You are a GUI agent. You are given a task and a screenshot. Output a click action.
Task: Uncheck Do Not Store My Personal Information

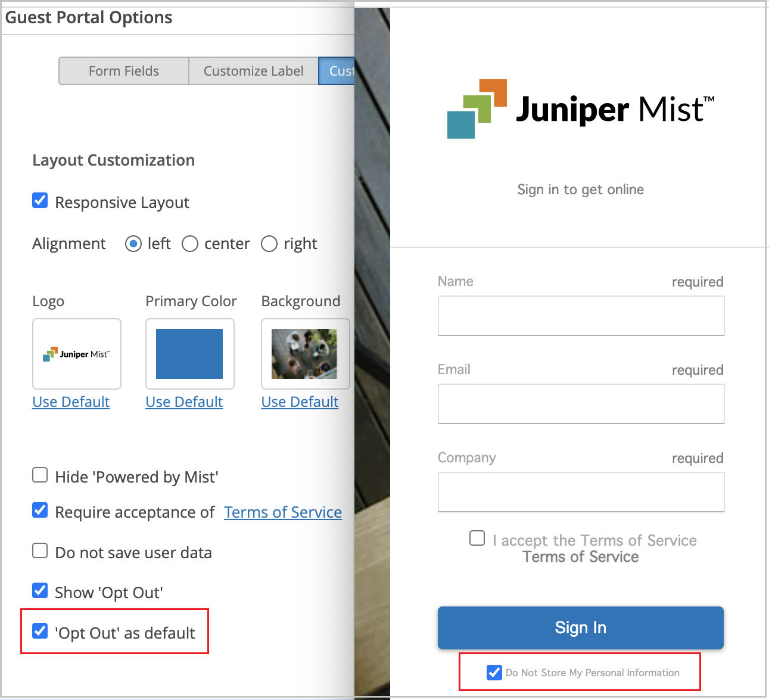click(494, 673)
